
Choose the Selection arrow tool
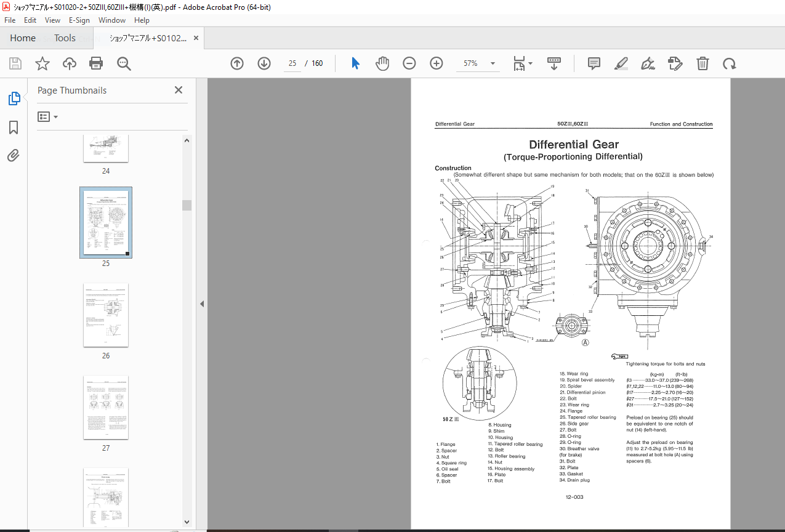[355, 63]
